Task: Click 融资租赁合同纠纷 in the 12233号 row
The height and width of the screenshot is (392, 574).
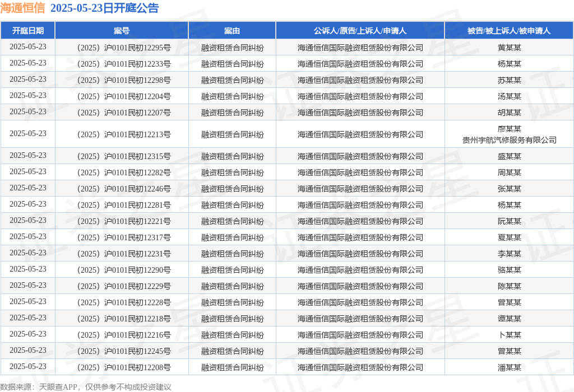Action: click(x=232, y=64)
